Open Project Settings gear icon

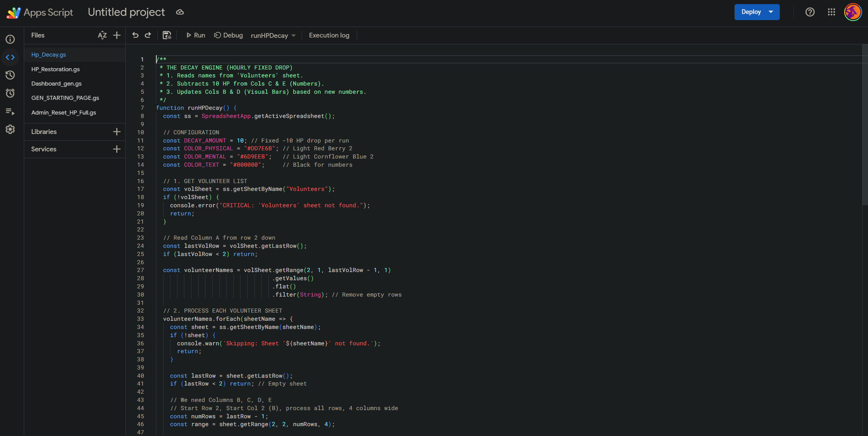10,129
